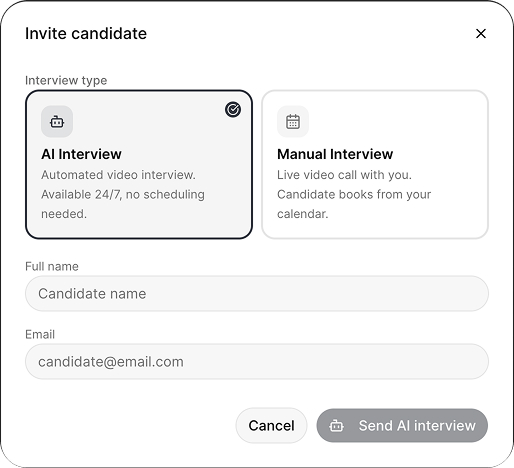The width and height of the screenshot is (514, 468).
Task: Click the Email field label
Action: pyautogui.click(x=40, y=334)
